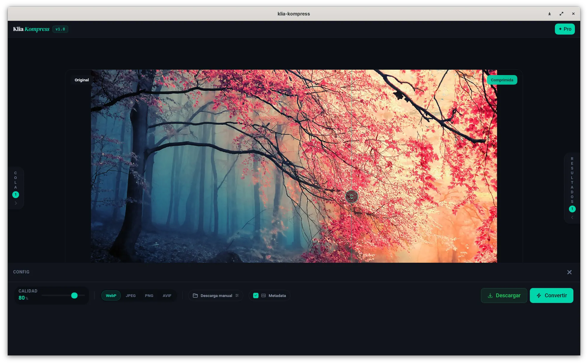588x364 pixels.
Task: Click the vertical RESULTADOS label
Action: coord(572,180)
